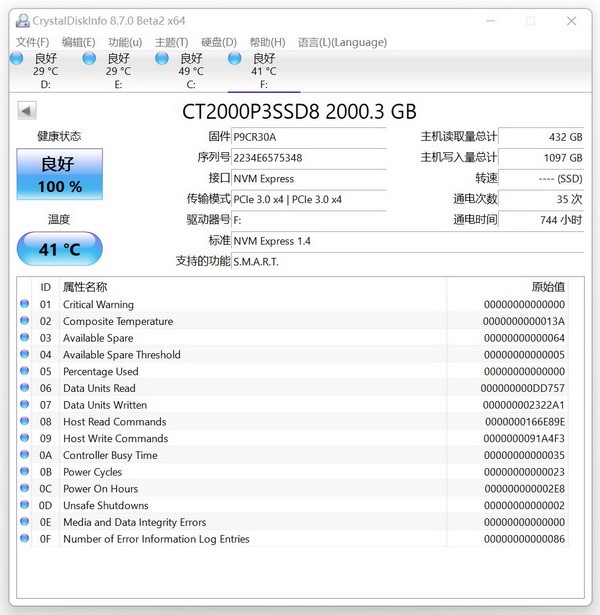600x615 pixels.
Task: Select the Composite Temperature attribute name
Action: point(118,321)
